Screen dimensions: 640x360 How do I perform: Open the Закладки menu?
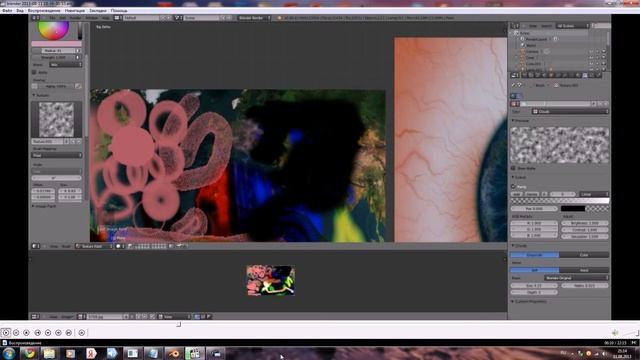pyautogui.click(x=98, y=11)
